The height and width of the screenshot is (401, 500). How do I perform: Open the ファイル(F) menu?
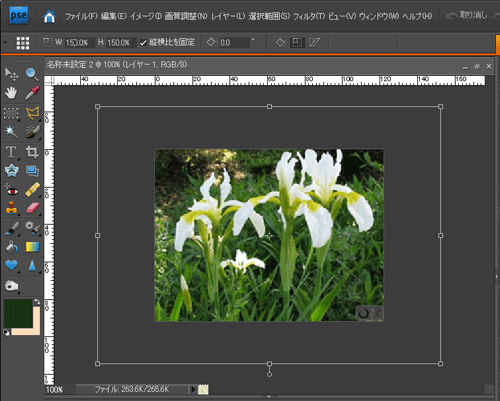[81, 16]
